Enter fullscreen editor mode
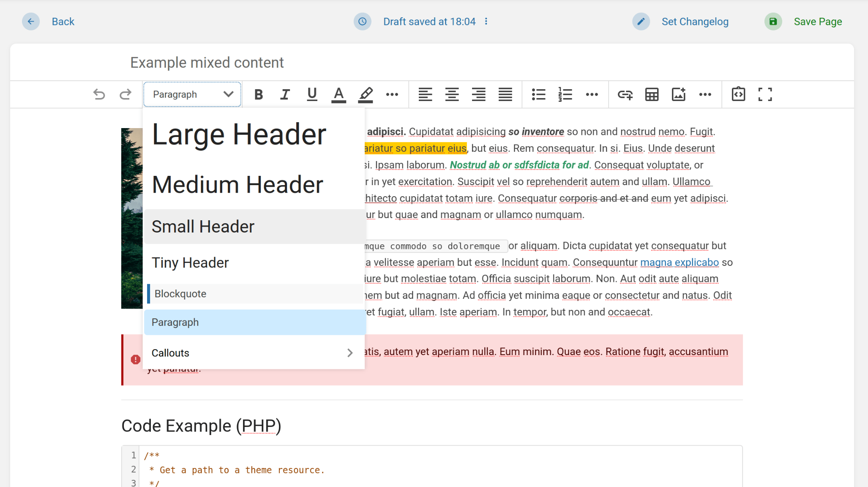This screenshot has width=868, height=487. tap(765, 94)
